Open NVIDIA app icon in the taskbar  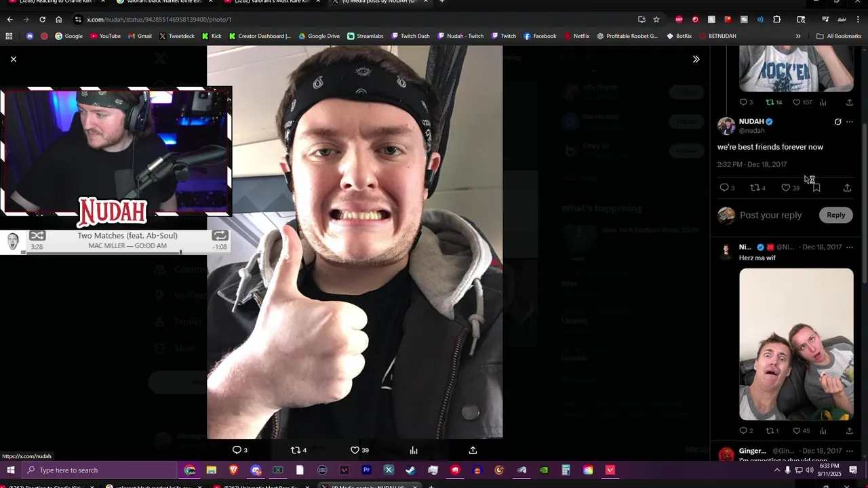(x=543, y=470)
